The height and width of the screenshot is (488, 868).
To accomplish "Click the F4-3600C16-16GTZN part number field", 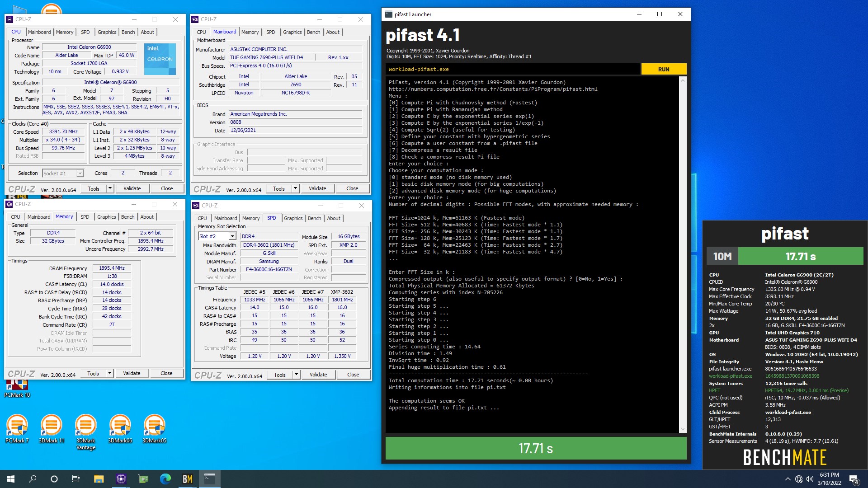I will [269, 269].
